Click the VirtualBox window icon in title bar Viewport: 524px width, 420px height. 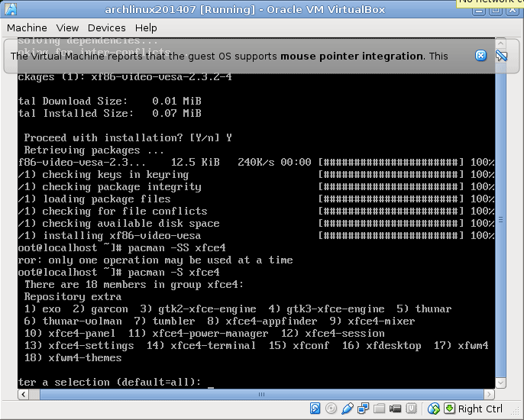(x=11, y=9)
